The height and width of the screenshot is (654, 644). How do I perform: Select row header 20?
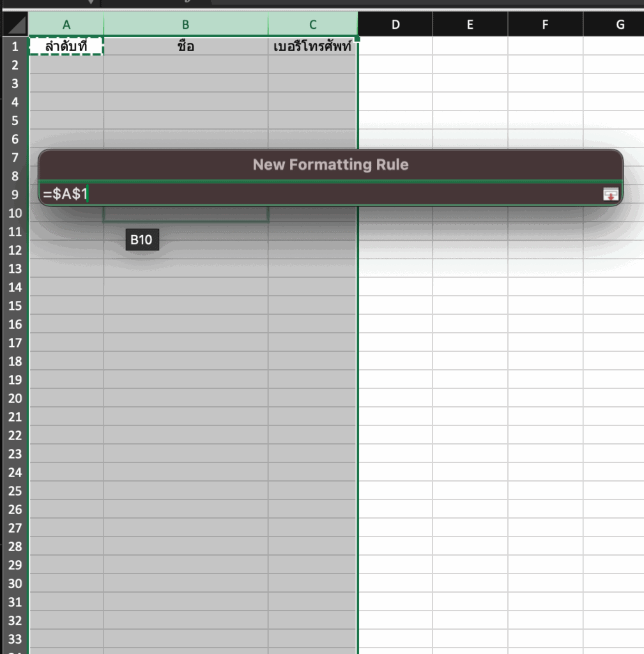tap(14, 399)
